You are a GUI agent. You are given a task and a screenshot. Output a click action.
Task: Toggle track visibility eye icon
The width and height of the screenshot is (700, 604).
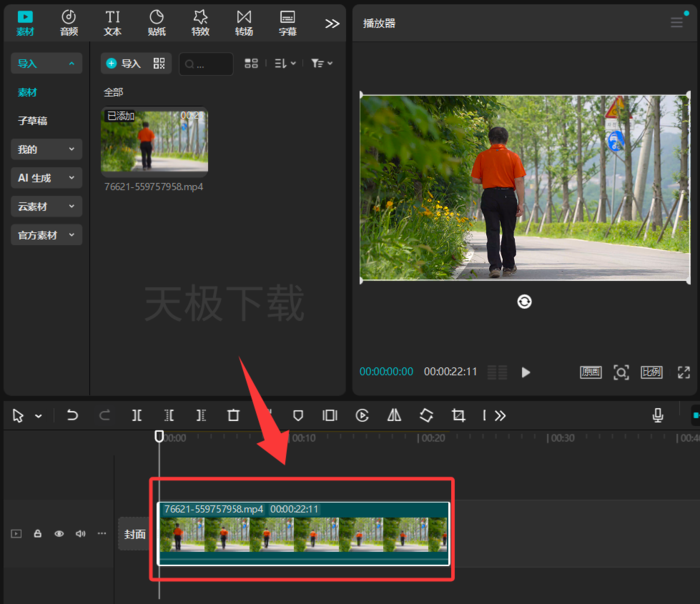point(59,533)
